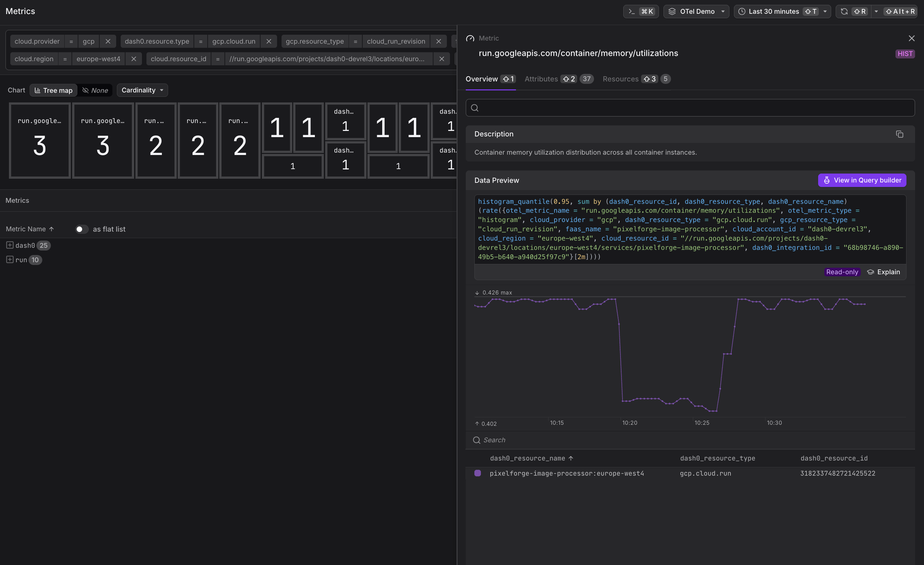Switch to the Overview tab

(491, 79)
